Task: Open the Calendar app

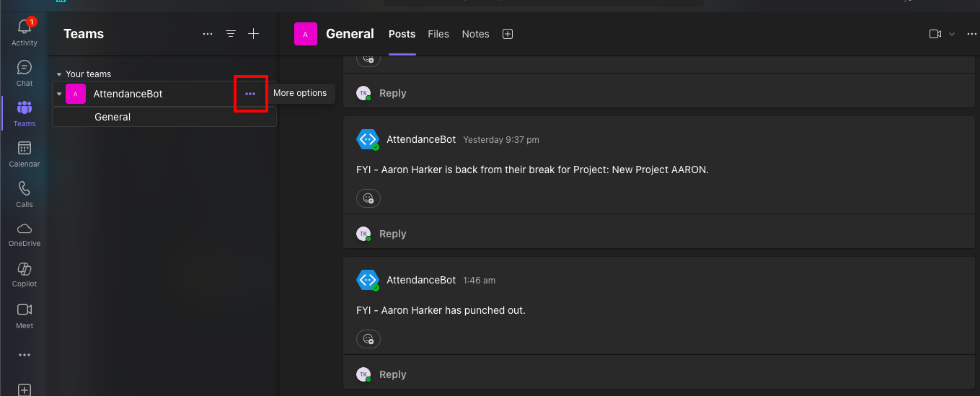Action: (25, 154)
